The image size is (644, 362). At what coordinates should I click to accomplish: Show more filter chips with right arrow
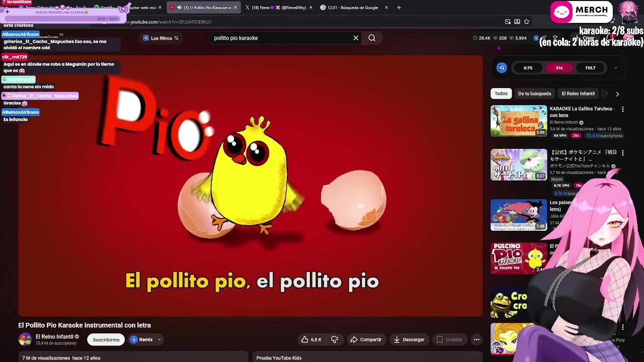[x=617, y=94]
